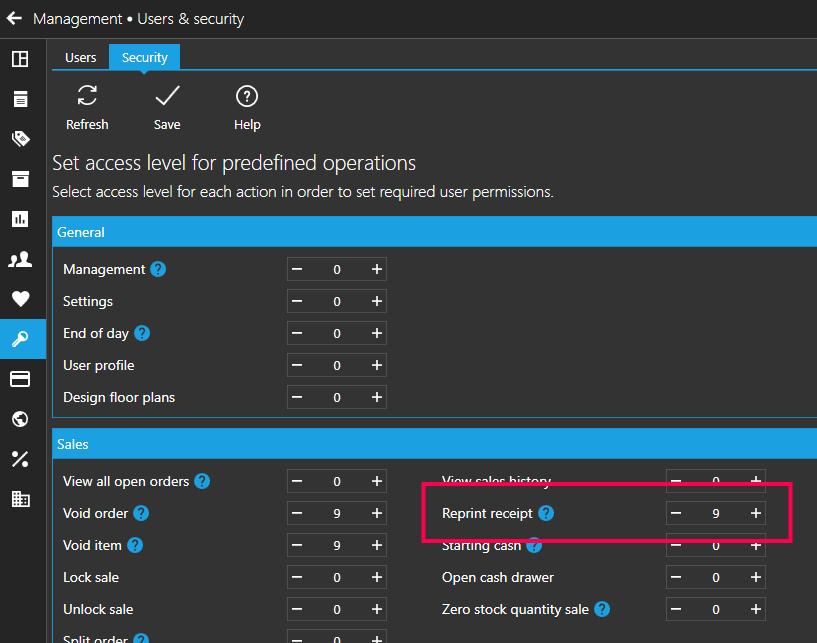Open the Promotions heart icon in sidebar
The image size is (817, 643).
click(20, 299)
